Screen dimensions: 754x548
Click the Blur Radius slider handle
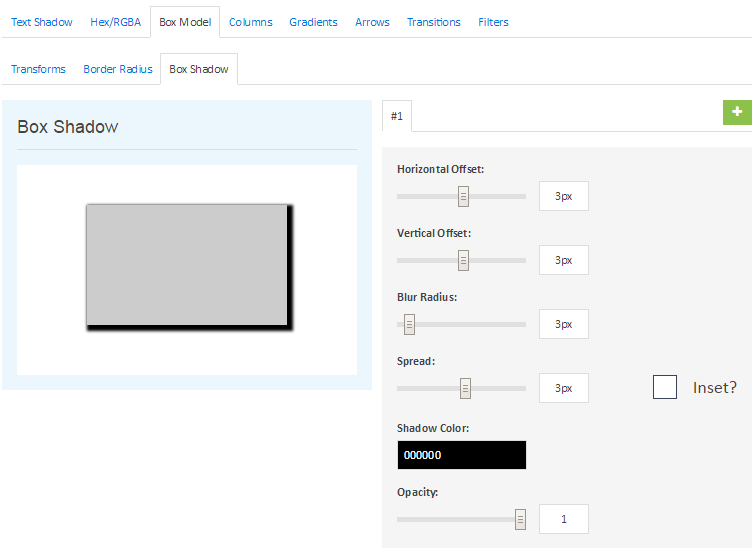tap(409, 324)
